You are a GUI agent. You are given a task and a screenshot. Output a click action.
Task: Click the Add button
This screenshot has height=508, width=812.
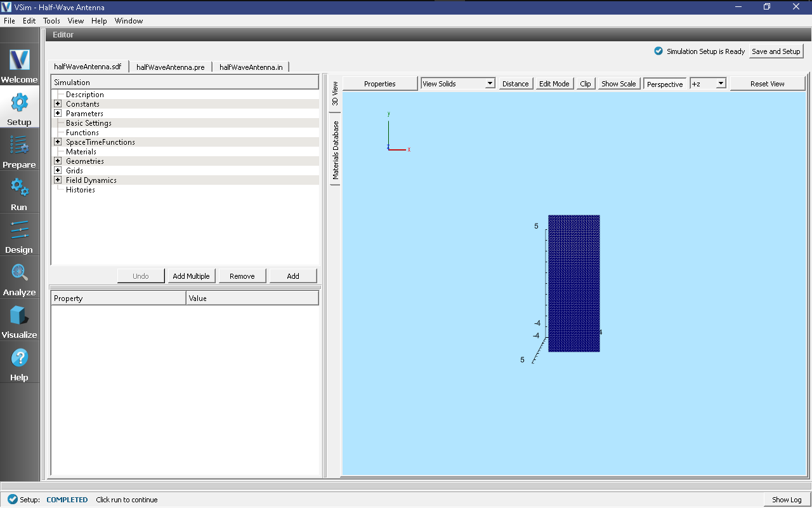tap(293, 276)
